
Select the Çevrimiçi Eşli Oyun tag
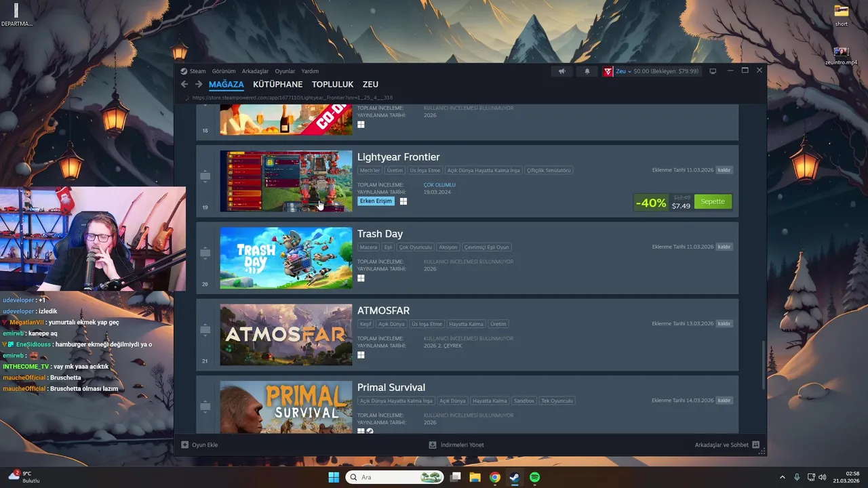486,247
